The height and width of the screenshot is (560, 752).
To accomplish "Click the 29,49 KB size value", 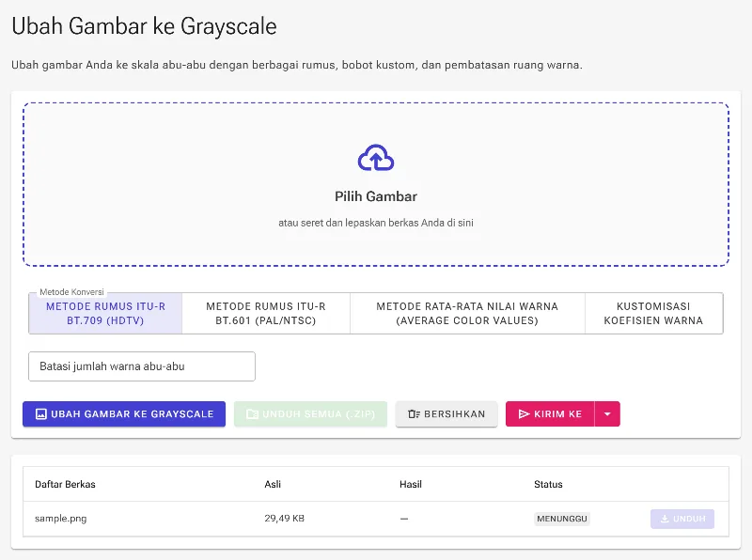I will (x=285, y=519).
